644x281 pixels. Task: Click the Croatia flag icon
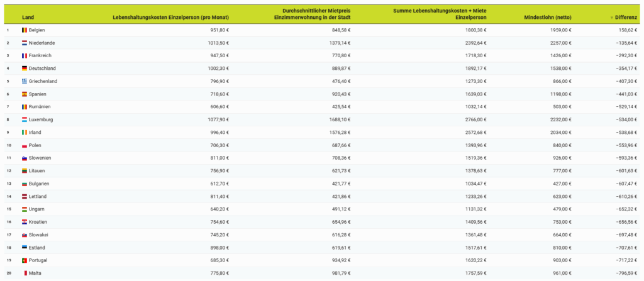25,222
